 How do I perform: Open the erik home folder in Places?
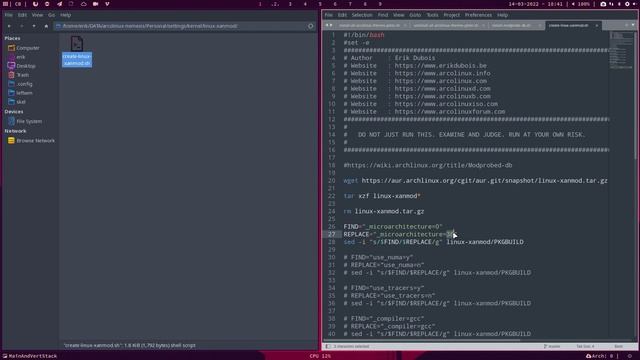20,57
